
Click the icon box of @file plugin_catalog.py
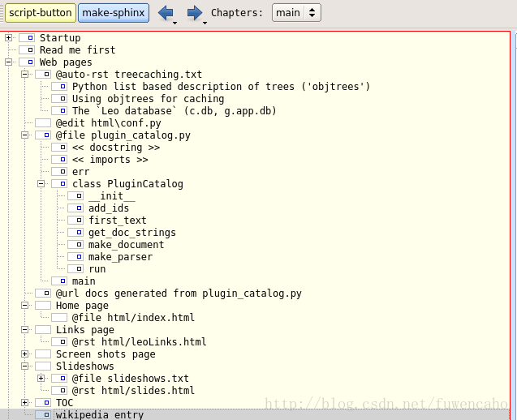(43, 135)
